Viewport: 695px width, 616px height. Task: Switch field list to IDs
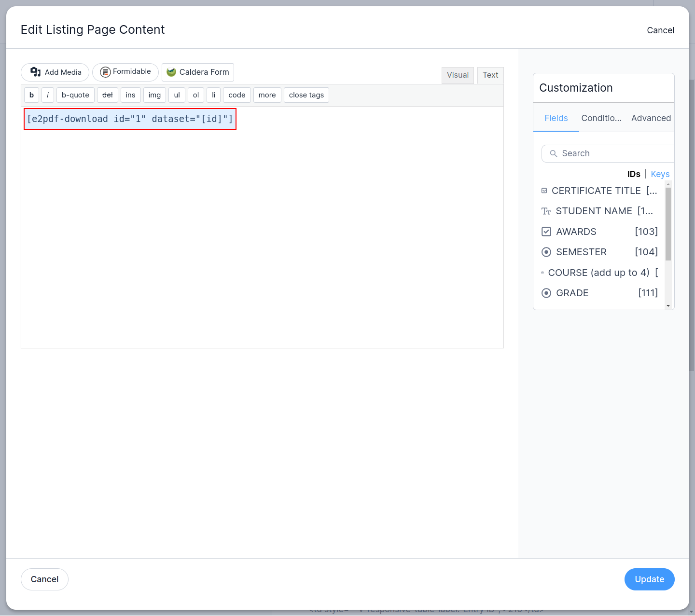633,174
